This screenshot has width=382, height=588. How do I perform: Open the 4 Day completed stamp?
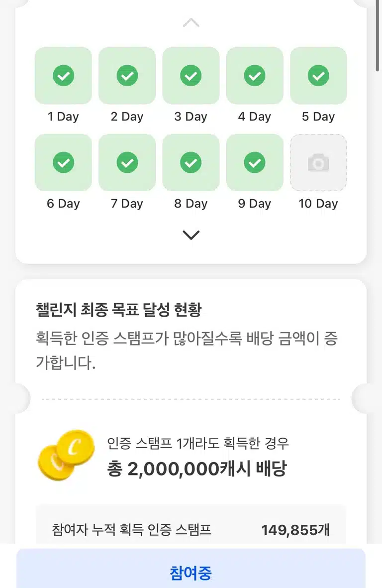click(255, 75)
